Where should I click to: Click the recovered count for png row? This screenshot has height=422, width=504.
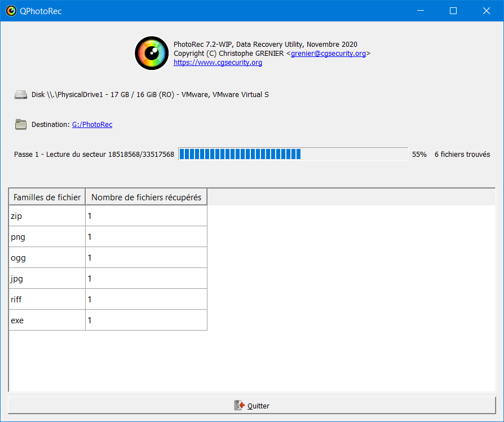146,236
